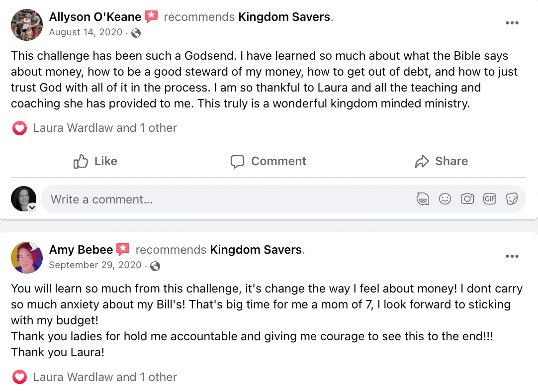Image resolution: width=538 pixels, height=392 pixels.
Task: Share Allyson's recommendation post
Action: click(x=441, y=161)
